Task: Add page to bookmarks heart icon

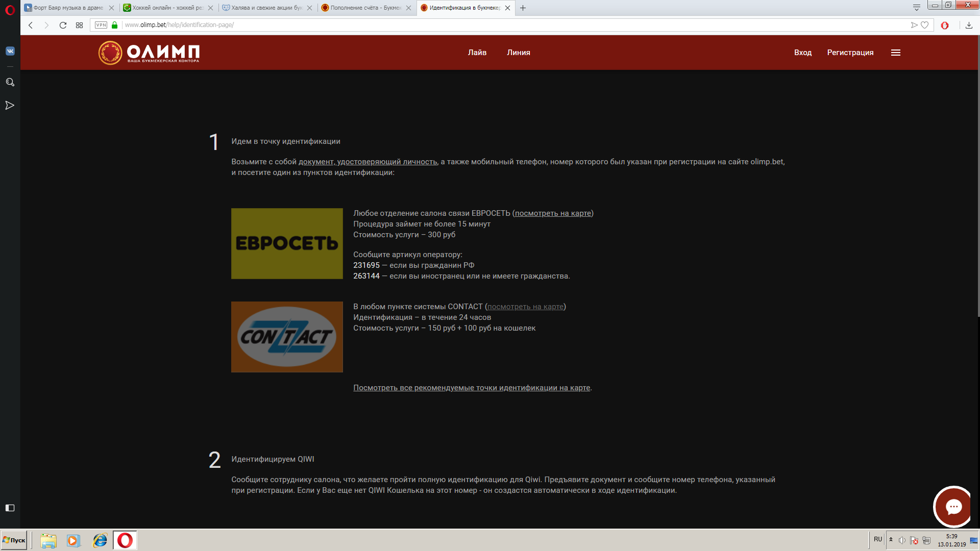Action: pyautogui.click(x=924, y=25)
